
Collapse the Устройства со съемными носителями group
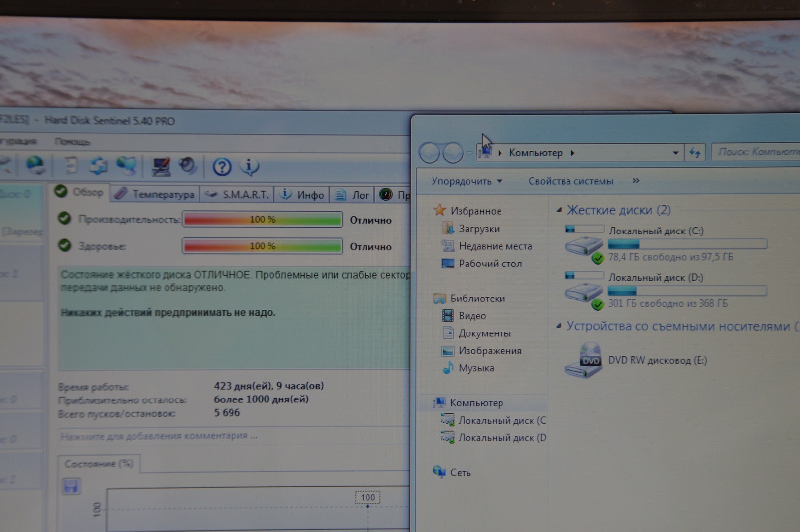pos(559,326)
